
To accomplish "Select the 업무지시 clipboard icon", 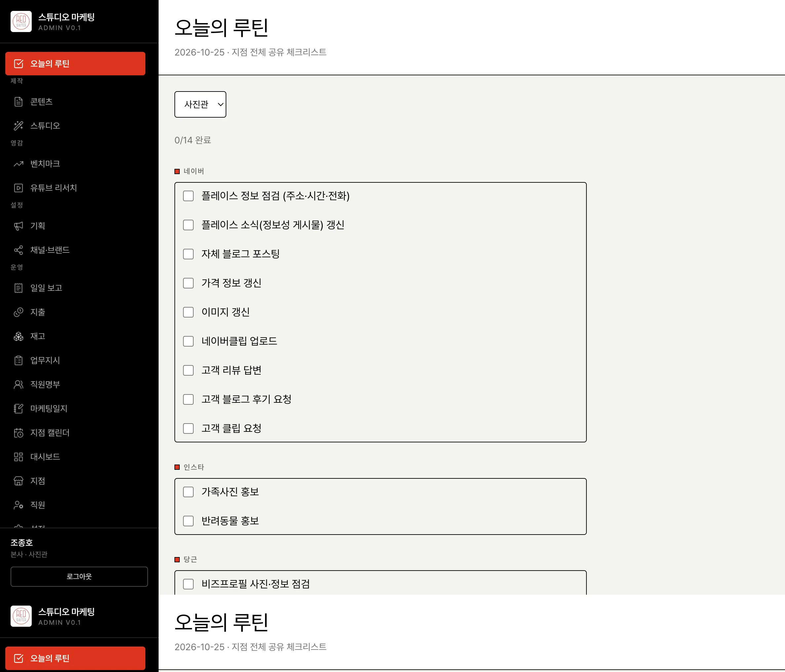I will 18,360.
